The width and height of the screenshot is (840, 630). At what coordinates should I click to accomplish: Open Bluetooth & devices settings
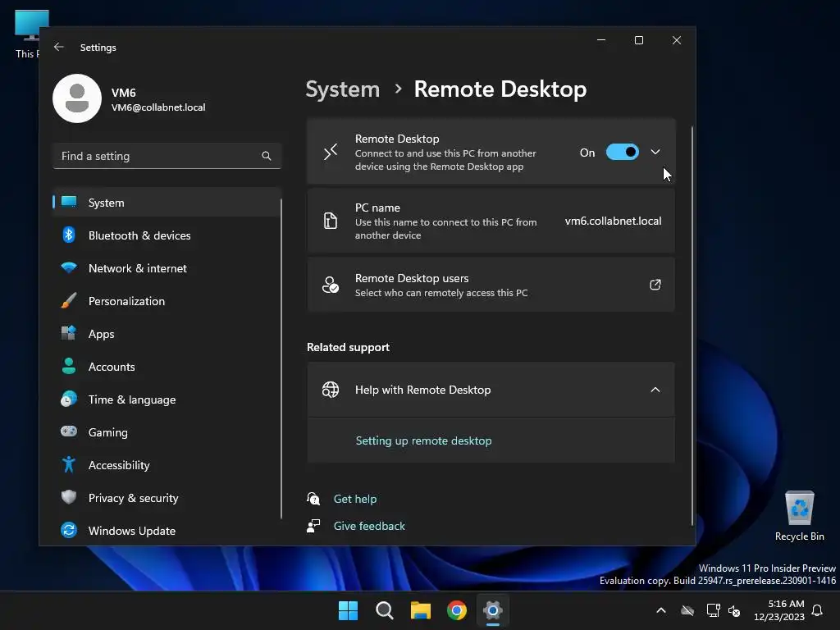[x=167, y=235]
